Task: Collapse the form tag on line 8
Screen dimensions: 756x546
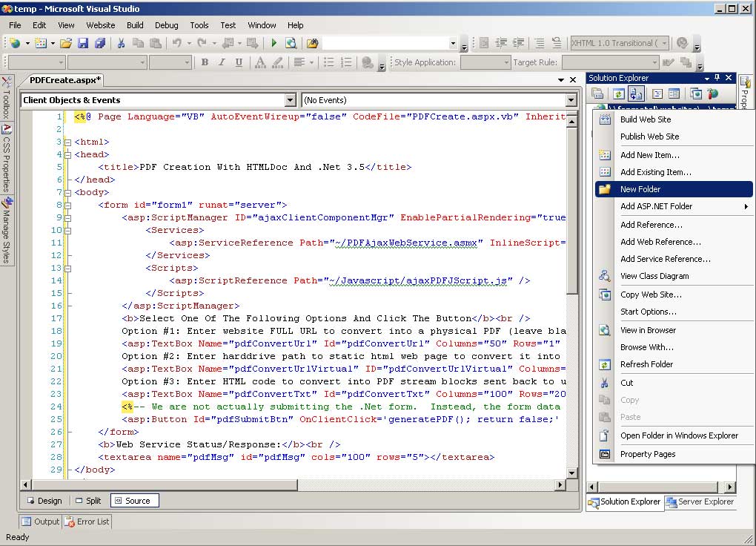Action: point(68,205)
